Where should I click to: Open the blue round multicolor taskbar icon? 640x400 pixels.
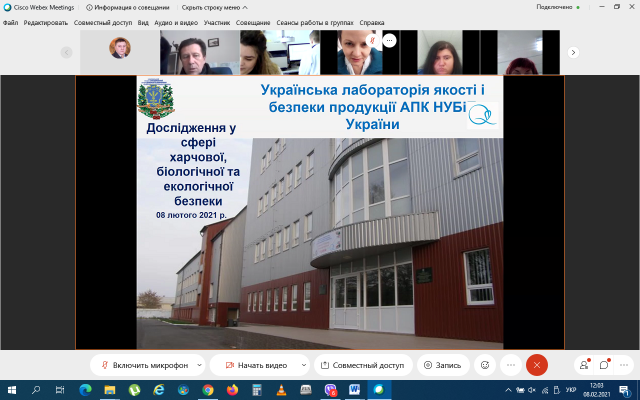coord(183,390)
